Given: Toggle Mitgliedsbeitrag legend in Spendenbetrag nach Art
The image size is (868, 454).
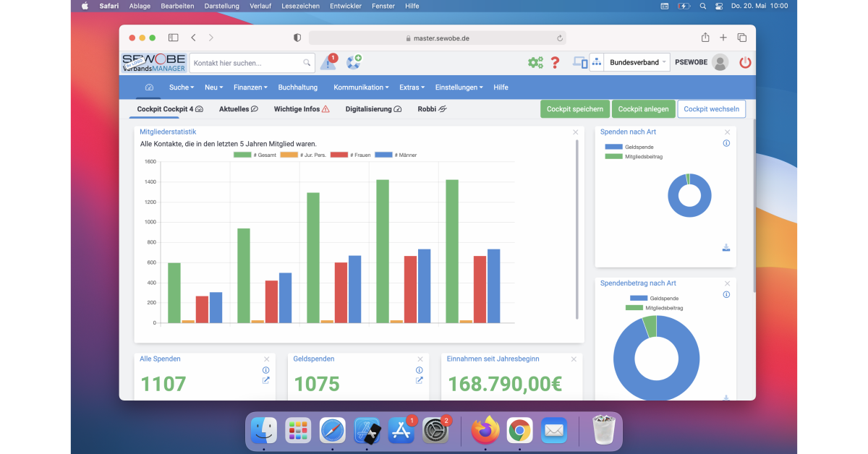Looking at the screenshot, I should [x=655, y=308].
